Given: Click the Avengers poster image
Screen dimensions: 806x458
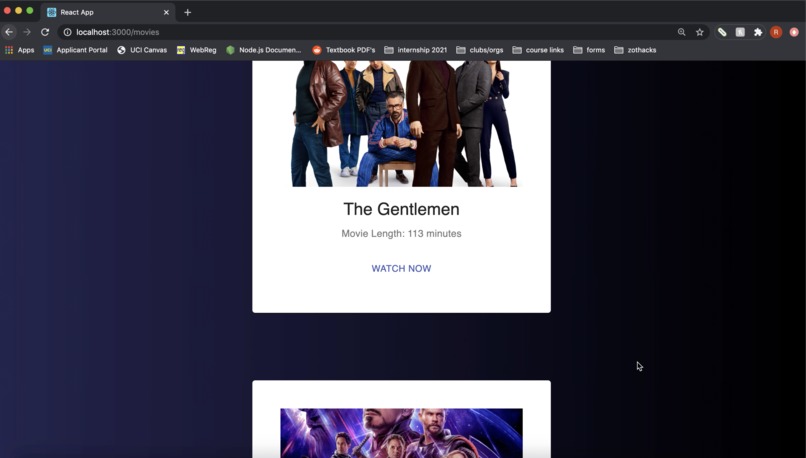Looking at the screenshot, I should (401, 433).
